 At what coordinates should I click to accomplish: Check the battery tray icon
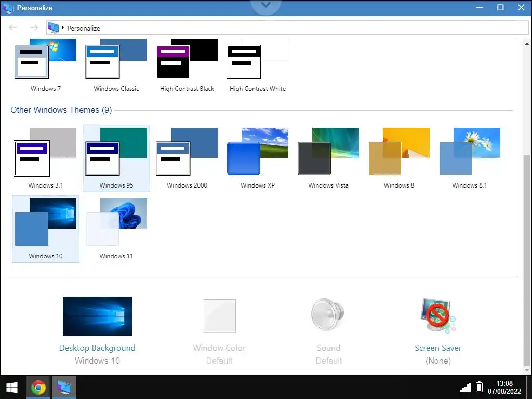click(x=479, y=387)
